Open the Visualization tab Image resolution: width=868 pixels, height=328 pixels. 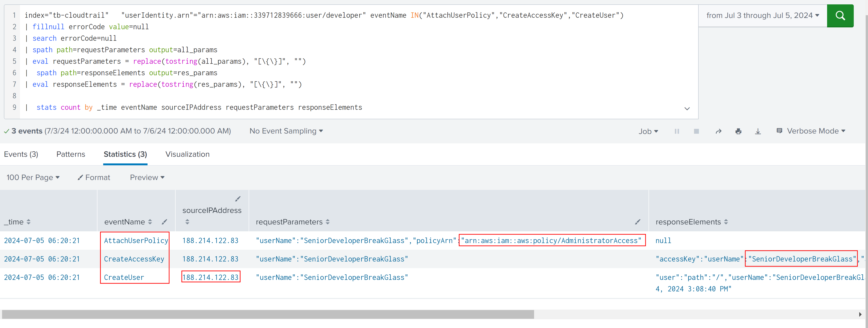[x=187, y=154]
